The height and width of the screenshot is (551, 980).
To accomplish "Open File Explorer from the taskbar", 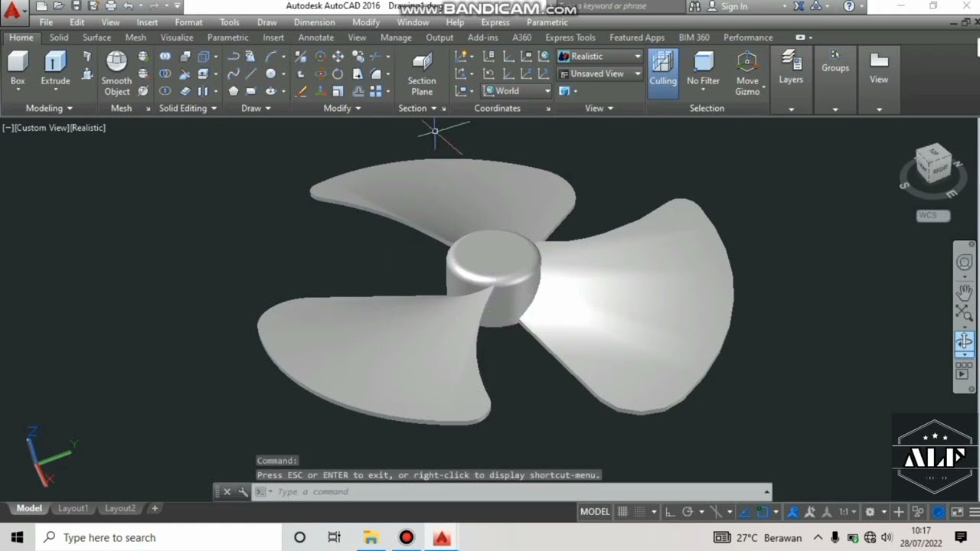I will 371,537.
